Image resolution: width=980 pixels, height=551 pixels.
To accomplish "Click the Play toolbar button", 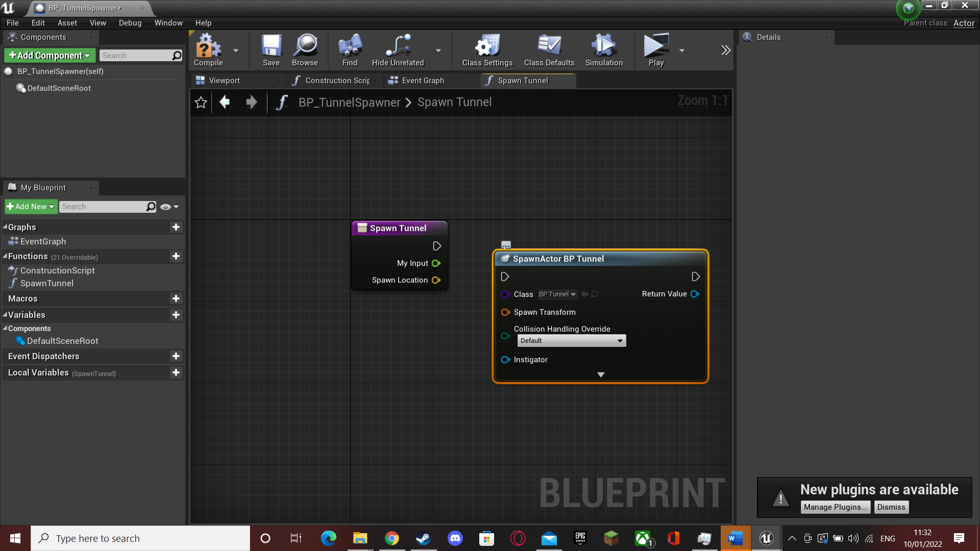I will pyautogui.click(x=656, y=50).
